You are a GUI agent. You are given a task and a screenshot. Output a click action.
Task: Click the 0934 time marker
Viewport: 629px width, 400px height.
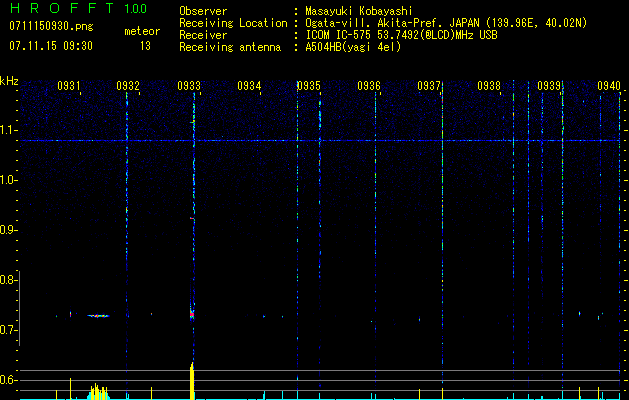click(249, 86)
